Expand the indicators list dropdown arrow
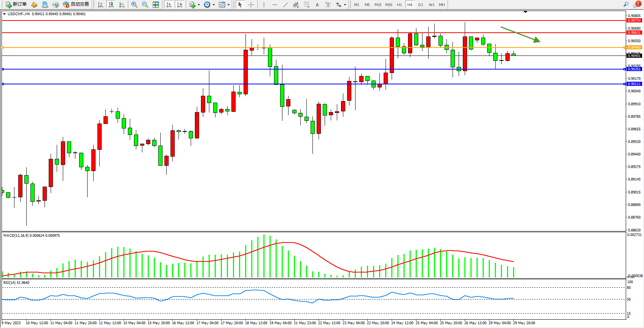 [x=199, y=5]
